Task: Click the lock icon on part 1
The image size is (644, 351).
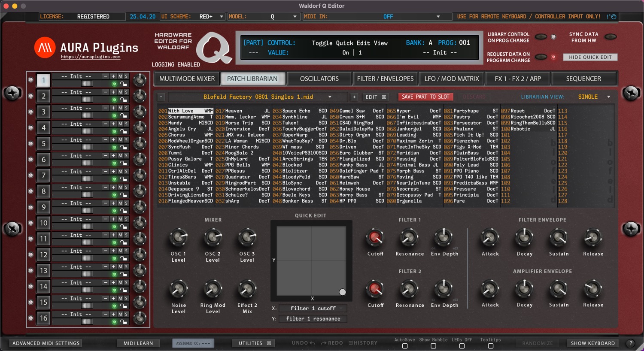Action: coord(123,84)
